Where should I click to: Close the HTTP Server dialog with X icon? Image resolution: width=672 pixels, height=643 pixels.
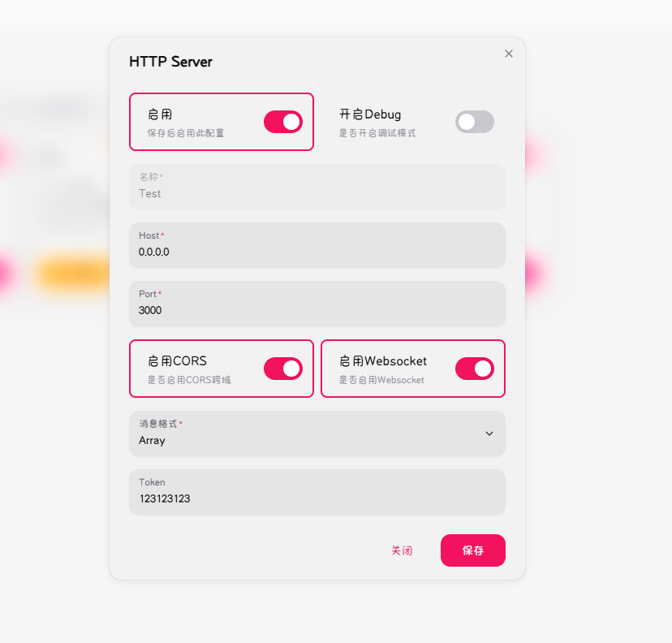(509, 54)
